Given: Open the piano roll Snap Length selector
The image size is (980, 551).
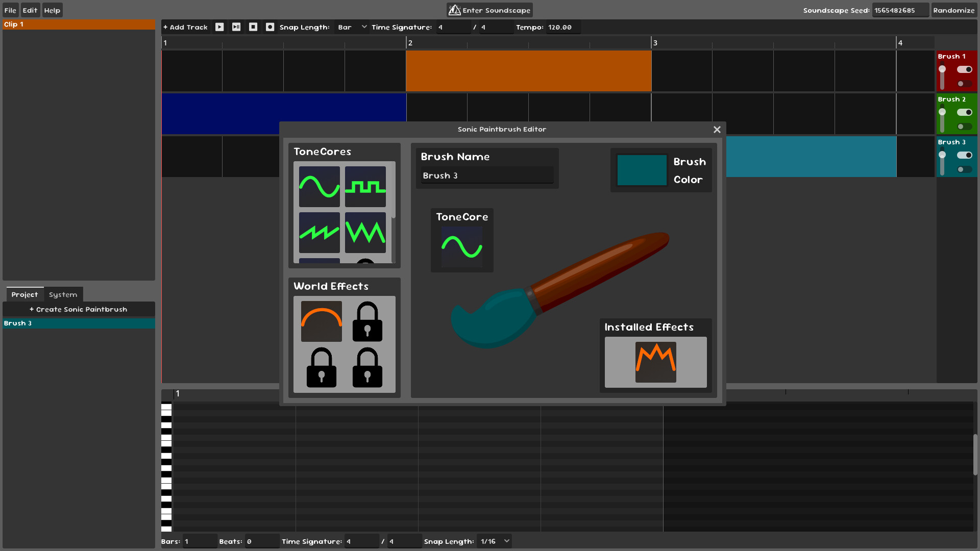Looking at the screenshot, I should click(x=493, y=541).
